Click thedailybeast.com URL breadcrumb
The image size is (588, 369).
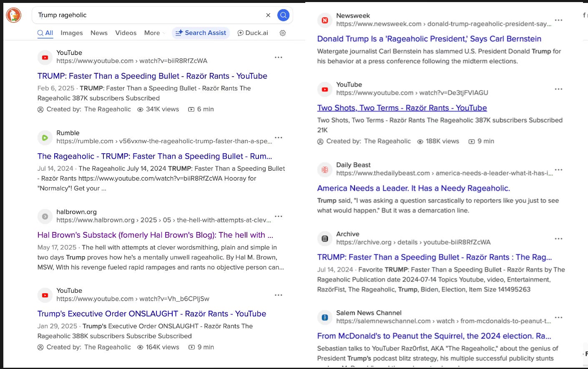point(445,173)
